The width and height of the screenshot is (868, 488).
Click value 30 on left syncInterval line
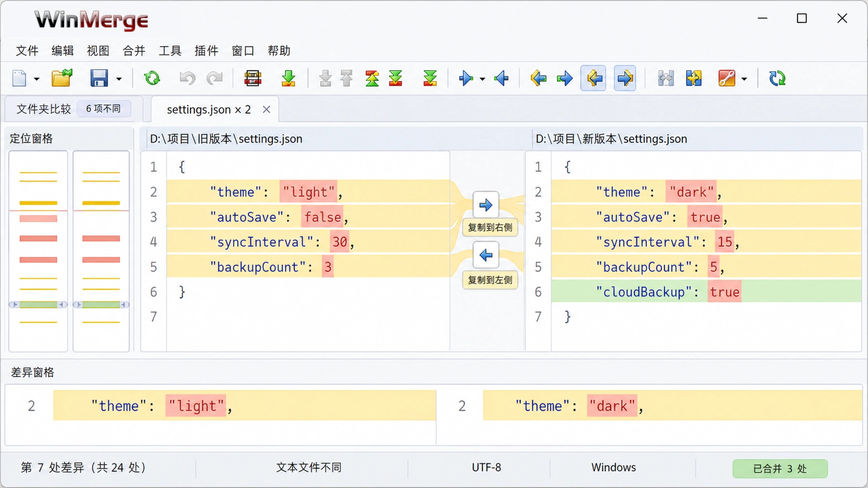(x=340, y=242)
